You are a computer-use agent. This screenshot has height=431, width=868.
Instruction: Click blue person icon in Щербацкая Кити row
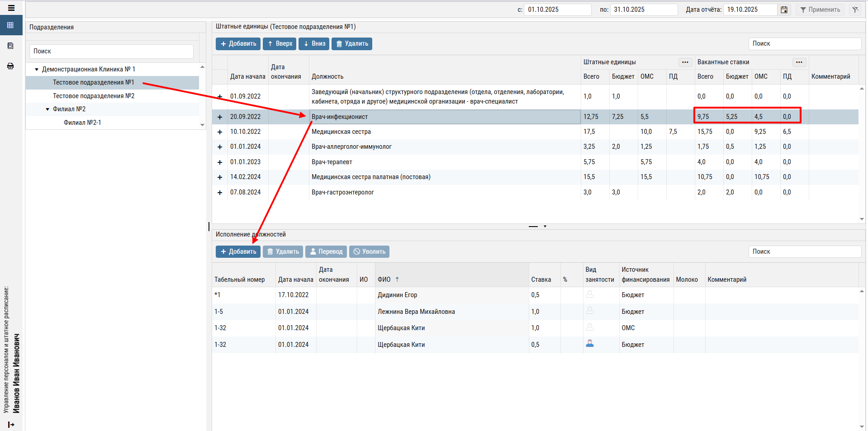[x=590, y=344]
